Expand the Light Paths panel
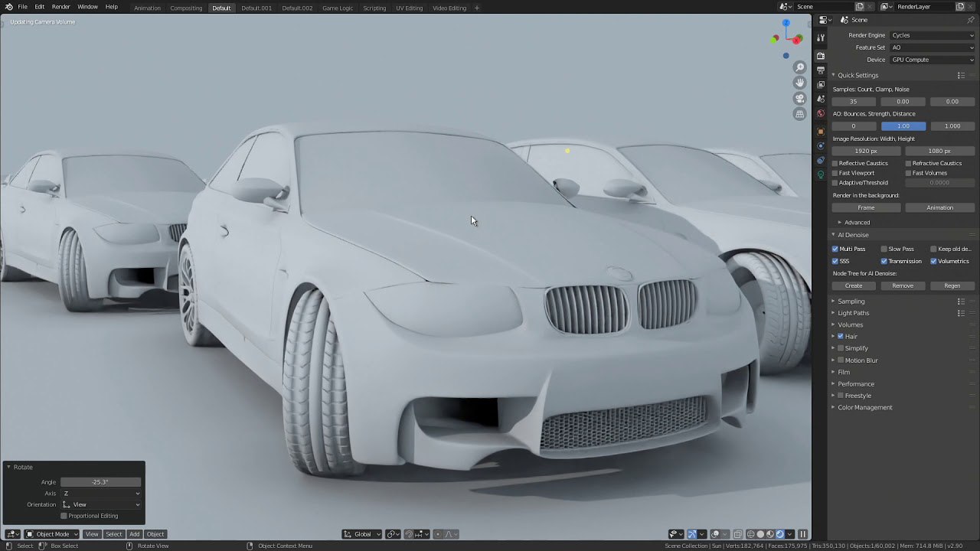Viewport: 980px width, 551px height. [x=853, y=313]
